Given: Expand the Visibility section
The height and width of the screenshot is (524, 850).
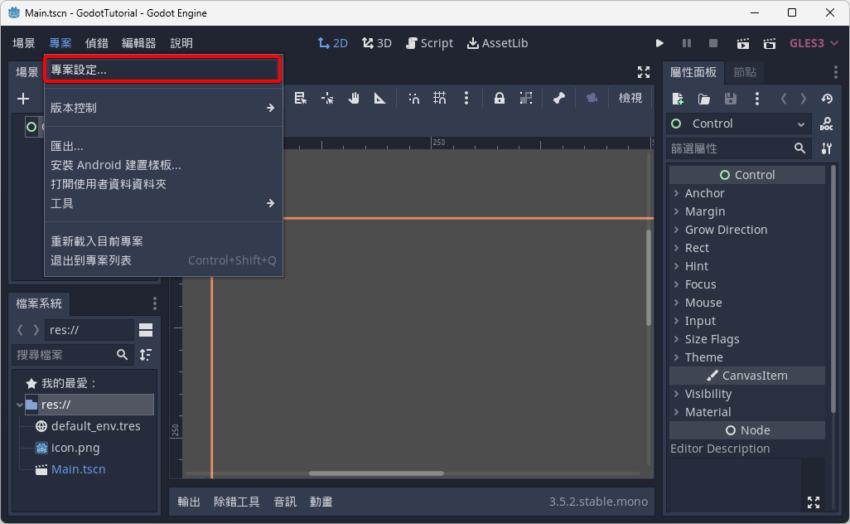Looking at the screenshot, I should pyautogui.click(x=747, y=394).
